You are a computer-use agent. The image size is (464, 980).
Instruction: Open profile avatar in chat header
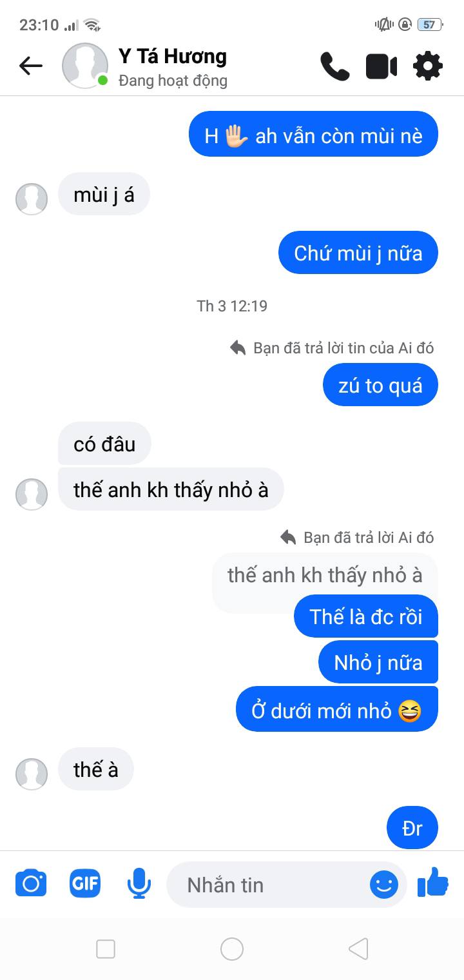pyautogui.click(x=84, y=66)
